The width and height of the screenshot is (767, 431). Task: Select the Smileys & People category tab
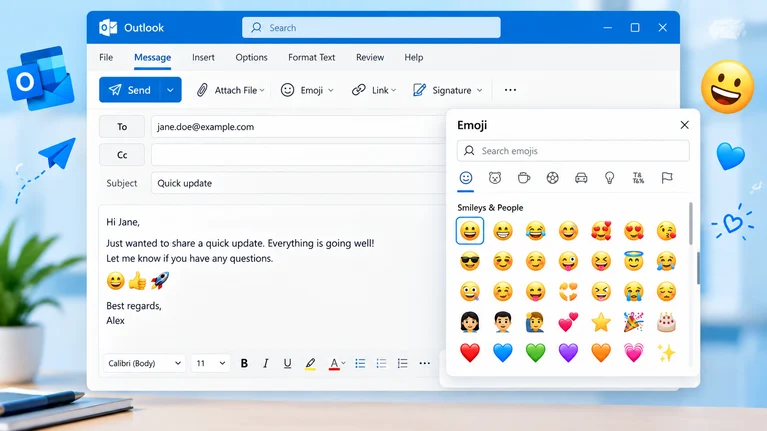tap(466, 178)
